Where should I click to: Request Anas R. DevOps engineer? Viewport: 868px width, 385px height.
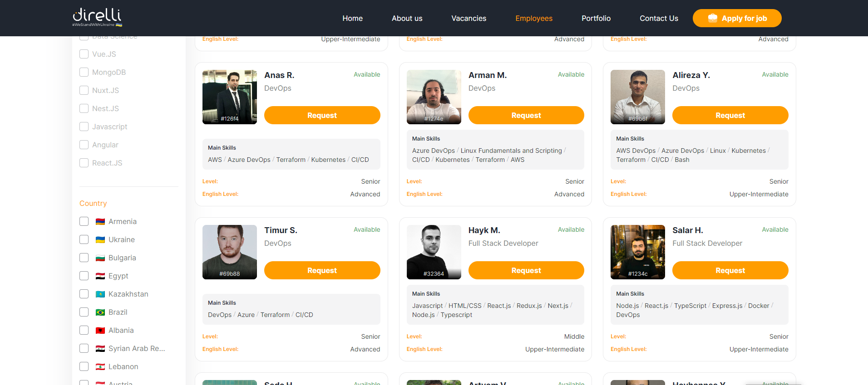tap(322, 115)
